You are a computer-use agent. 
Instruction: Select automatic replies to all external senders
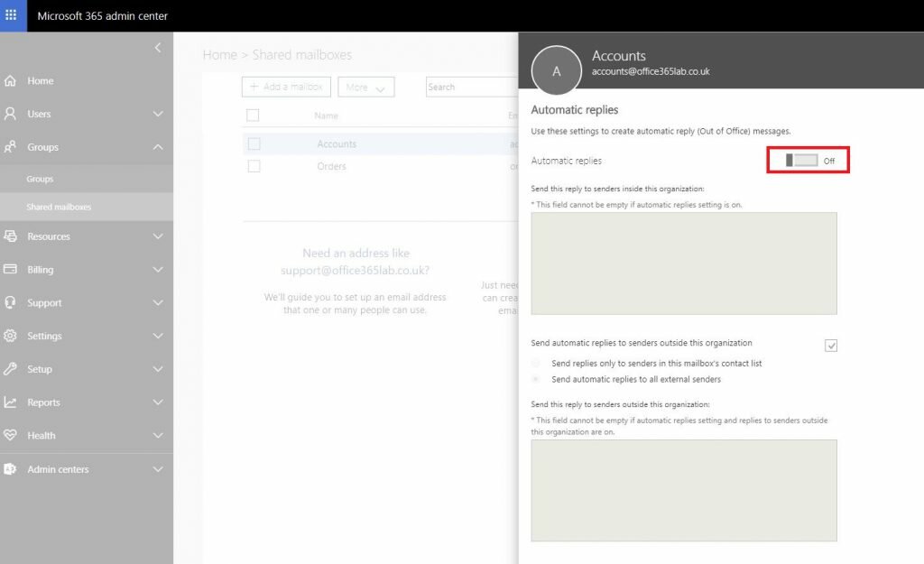536,379
